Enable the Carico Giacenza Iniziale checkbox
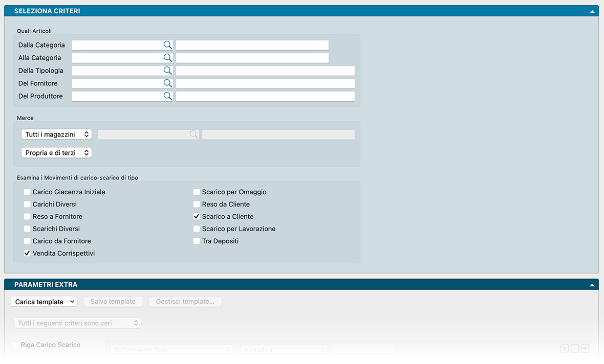 (x=27, y=192)
